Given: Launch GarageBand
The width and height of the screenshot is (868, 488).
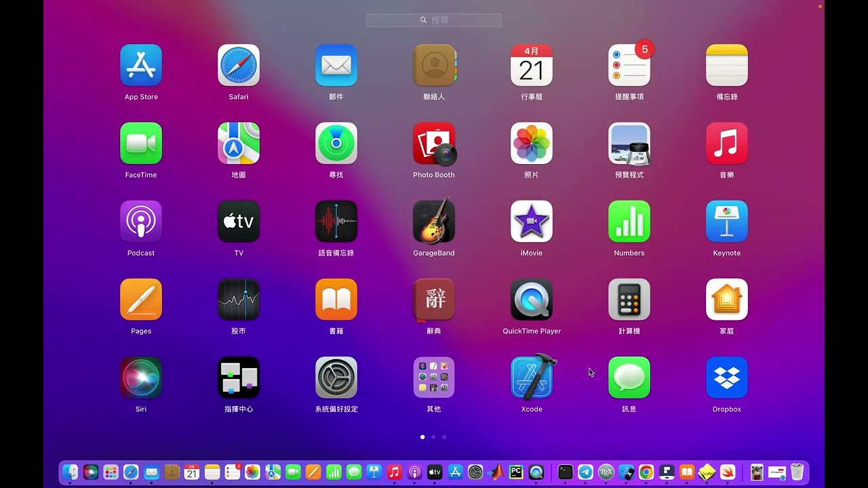Looking at the screenshot, I should pyautogui.click(x=434, y=221).
